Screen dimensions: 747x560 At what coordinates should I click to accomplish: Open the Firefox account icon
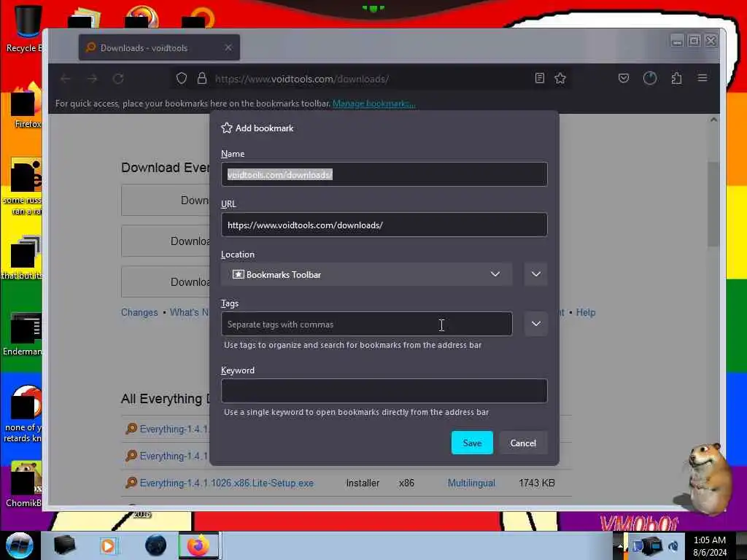(650, 78)
